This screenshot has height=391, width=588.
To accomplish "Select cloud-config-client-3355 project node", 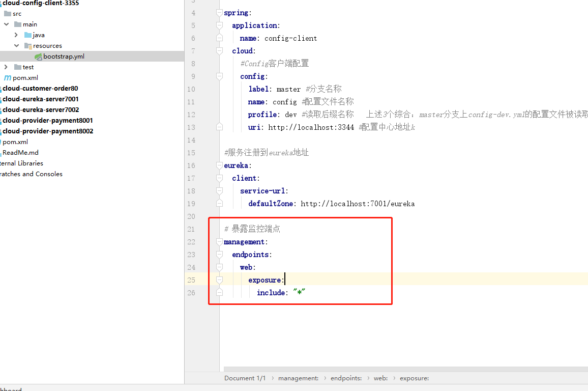I will pyautogui.click(x=41, y=3).
